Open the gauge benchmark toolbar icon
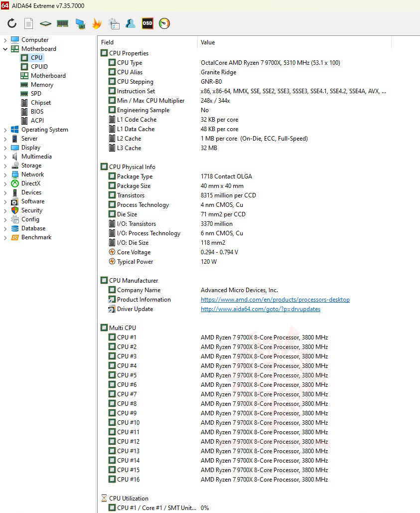This screenshot has height=513, width=420. [x=164, y=23]
